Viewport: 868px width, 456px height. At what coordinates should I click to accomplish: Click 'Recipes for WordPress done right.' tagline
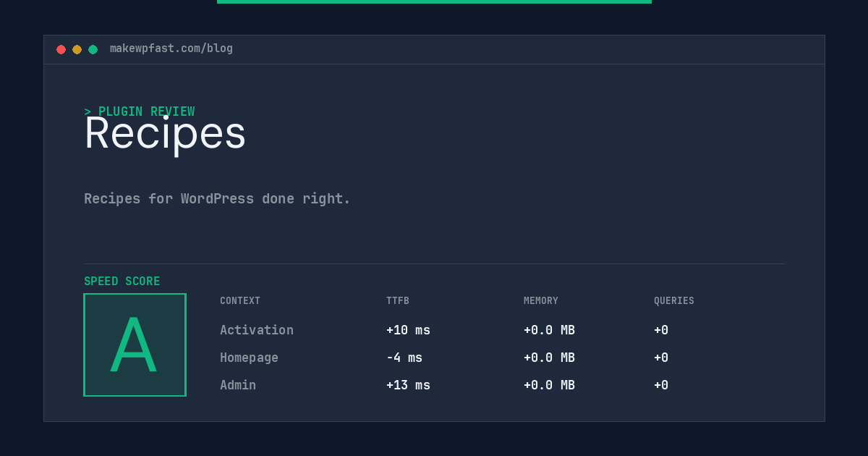(x=217, y=198)
